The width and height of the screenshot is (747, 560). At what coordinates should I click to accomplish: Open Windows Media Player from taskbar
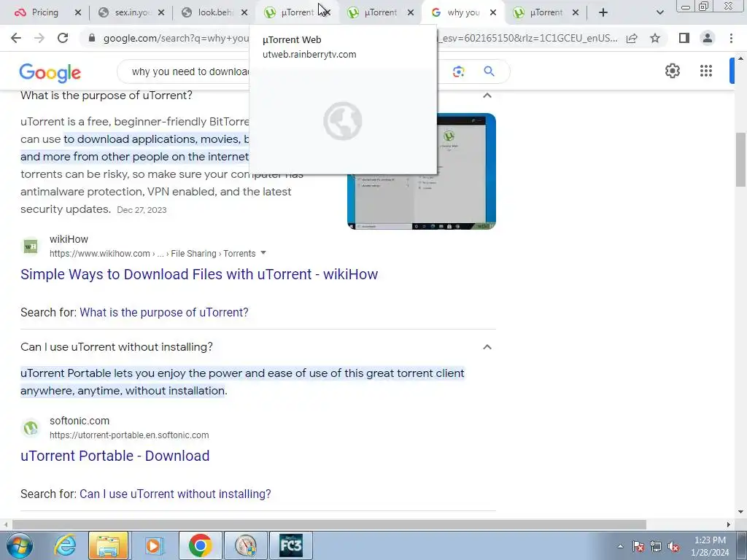(153, 545)
